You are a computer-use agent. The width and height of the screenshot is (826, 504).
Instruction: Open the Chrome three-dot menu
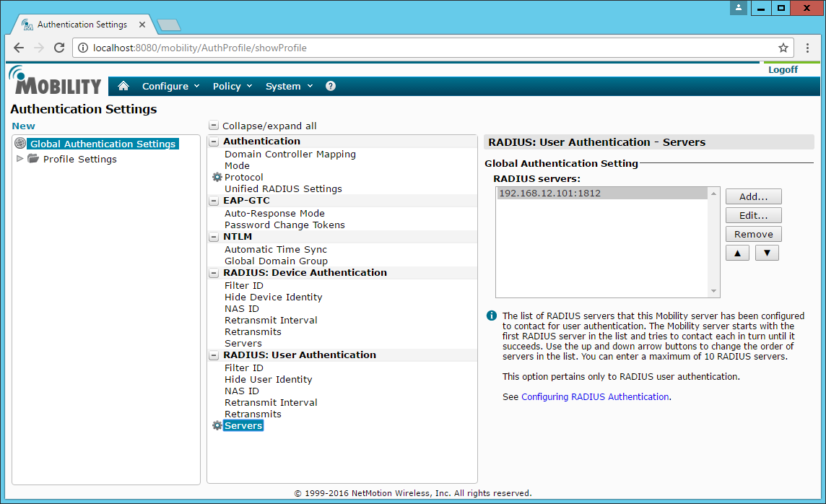tap(808, 48)
